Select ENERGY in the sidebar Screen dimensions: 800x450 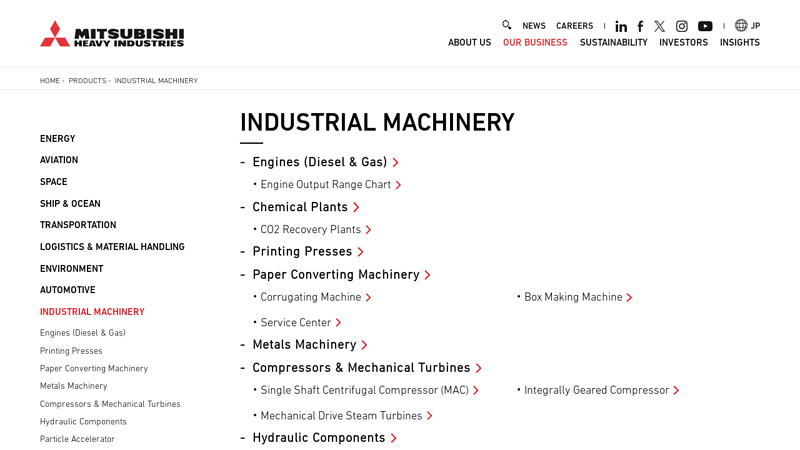58,139
